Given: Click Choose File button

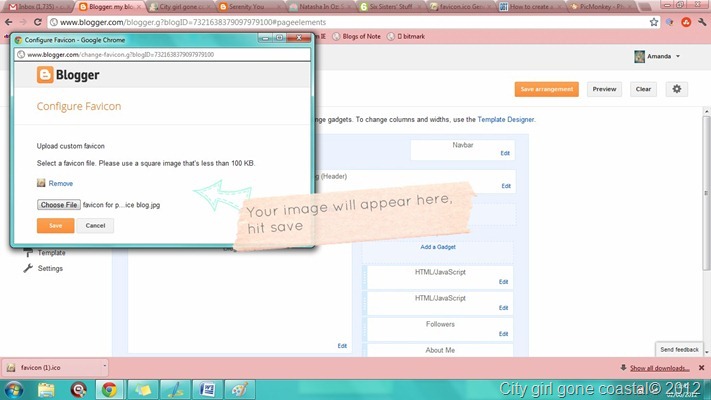Looking at the screenshot, I should [59, 205].
